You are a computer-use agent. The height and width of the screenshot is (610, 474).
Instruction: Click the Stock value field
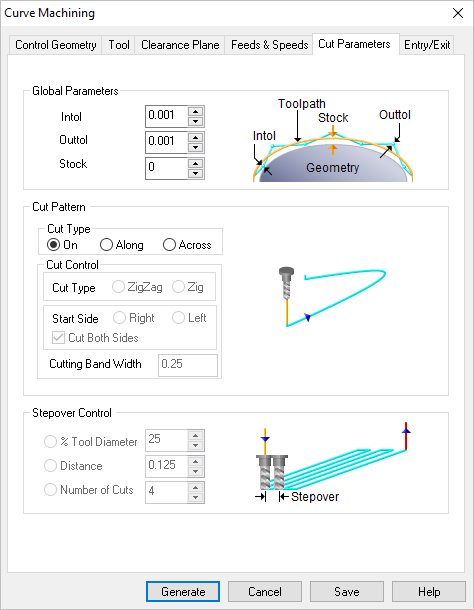167,168
